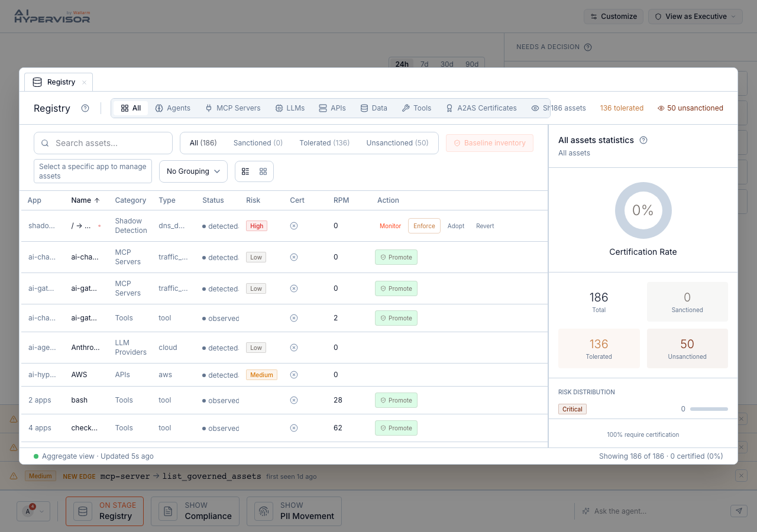
Task: Select the 30d time range
Action: point(447,64)
